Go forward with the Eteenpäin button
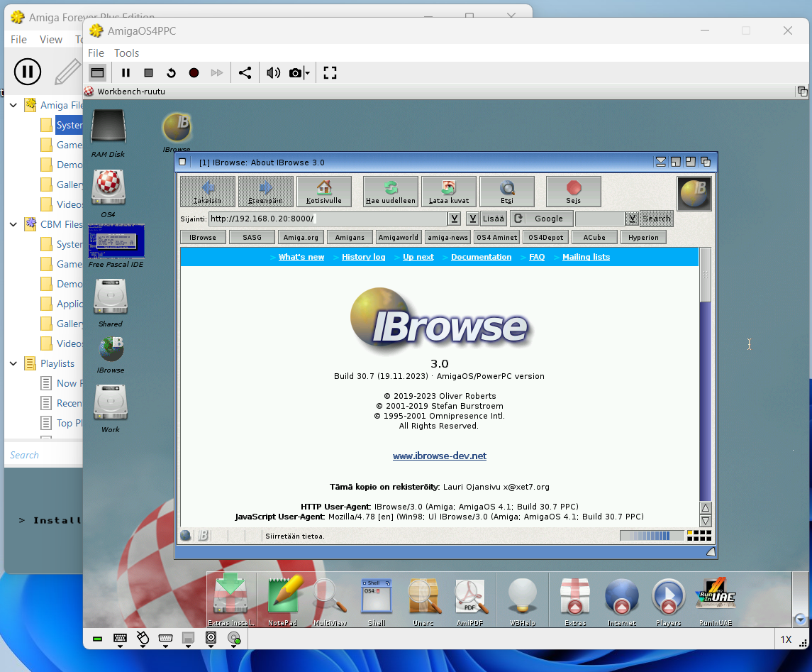Viewport: 812px width, 672px height. pos(266,192)
